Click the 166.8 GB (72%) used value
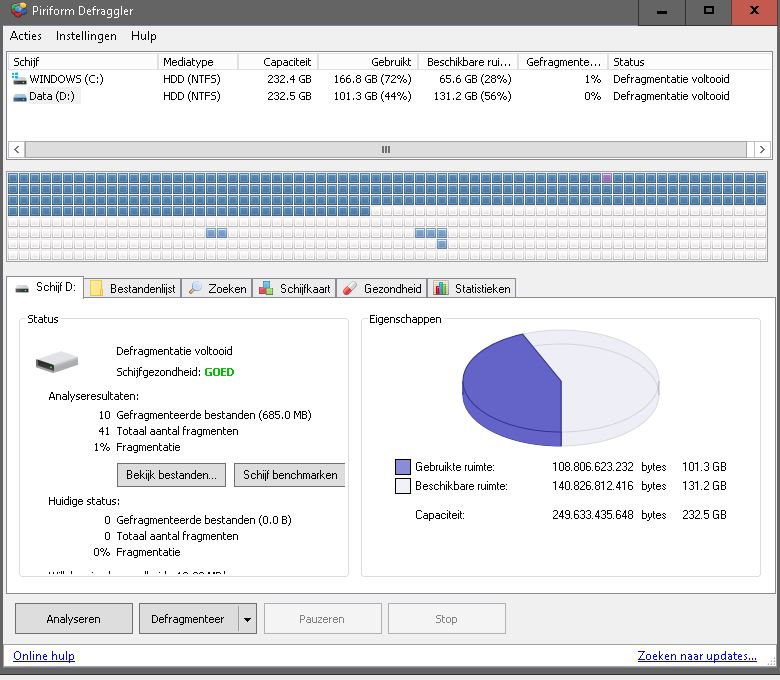 pos(372,79)
